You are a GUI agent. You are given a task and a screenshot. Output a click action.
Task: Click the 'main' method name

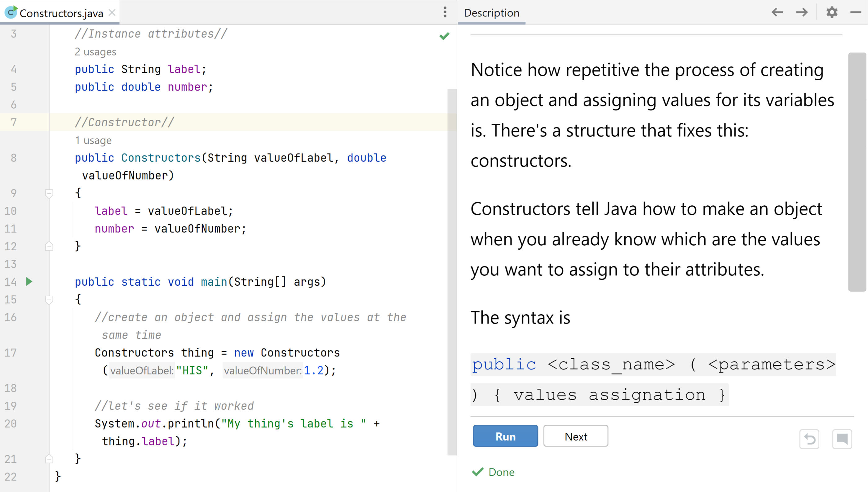point(214,282)
